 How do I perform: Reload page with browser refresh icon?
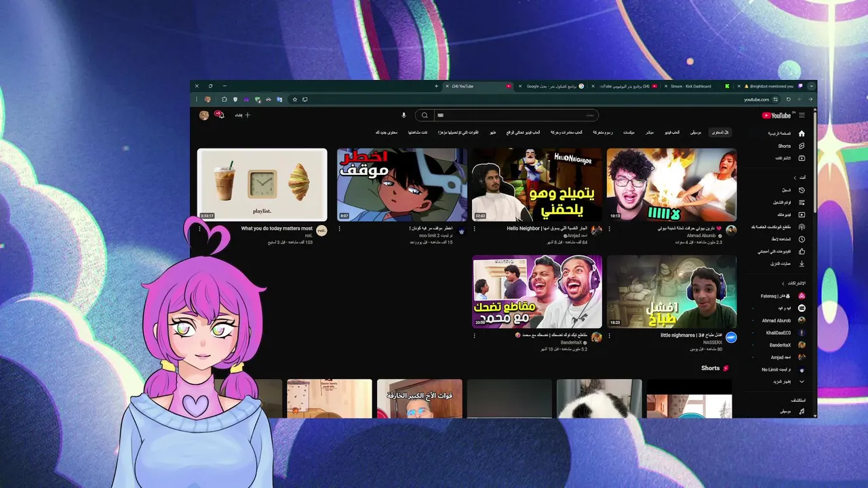789,100
